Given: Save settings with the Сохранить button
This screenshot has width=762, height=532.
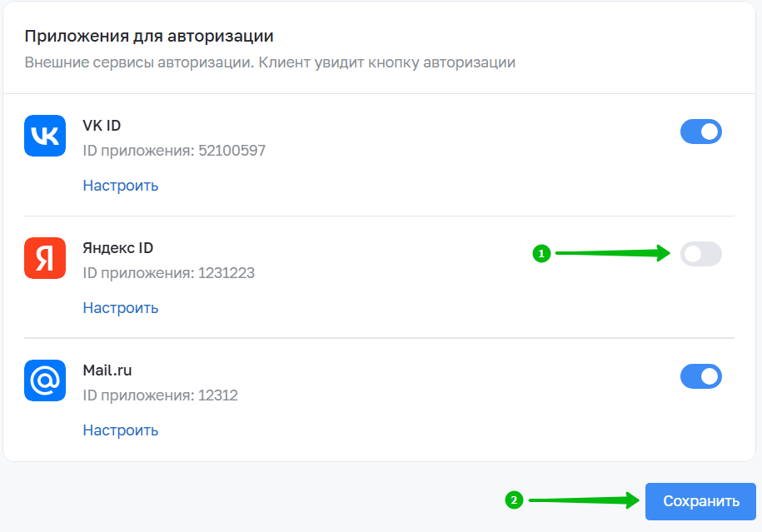Looking at the screenshot, I should point(700,501).
